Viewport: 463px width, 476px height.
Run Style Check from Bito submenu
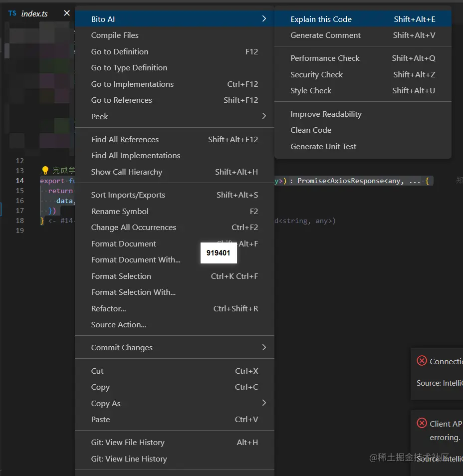pyautogui.click(x=363, y=90)
